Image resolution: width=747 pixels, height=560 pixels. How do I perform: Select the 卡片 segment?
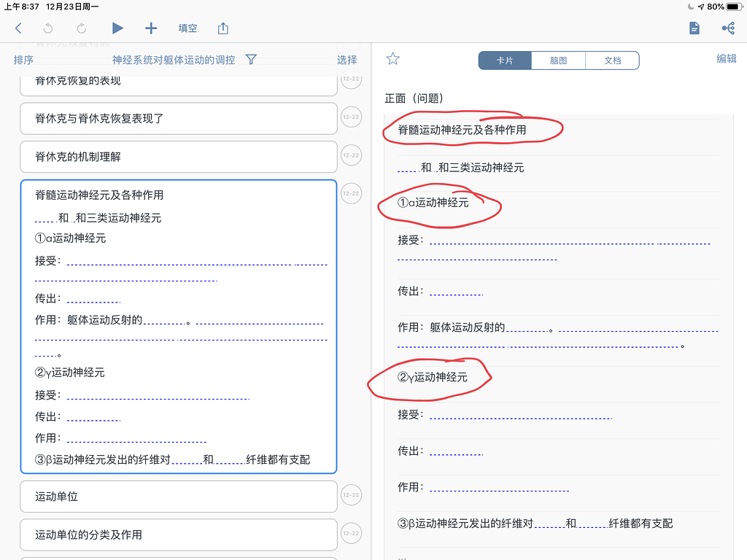[x=505, y=60]
